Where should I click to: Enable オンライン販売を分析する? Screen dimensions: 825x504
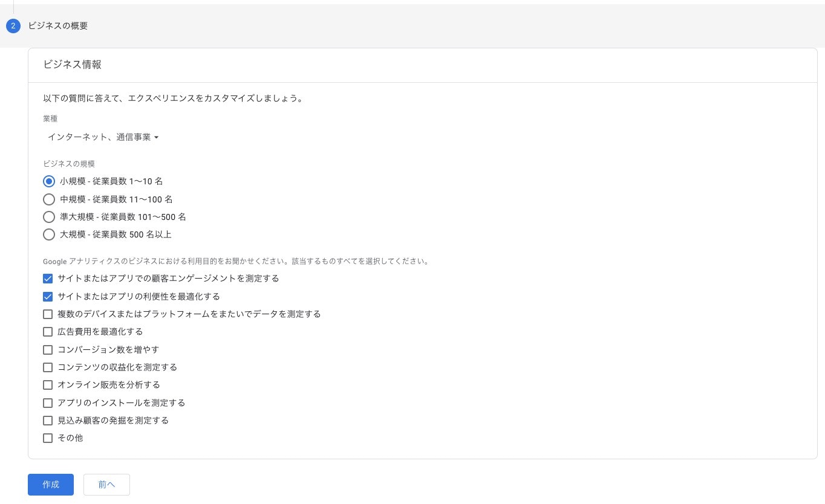point(48,384)
